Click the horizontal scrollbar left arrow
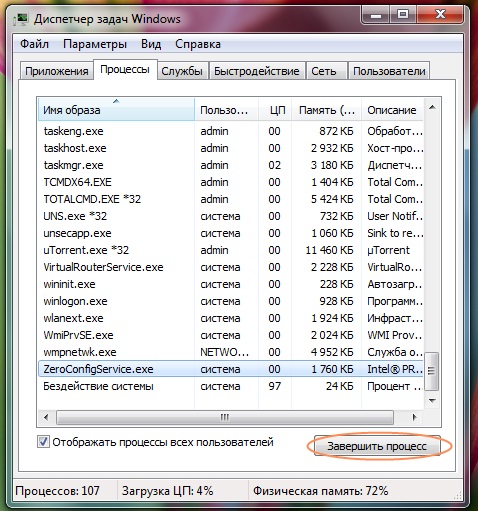Viewport: 478px width, 511px height. [46, 417]
